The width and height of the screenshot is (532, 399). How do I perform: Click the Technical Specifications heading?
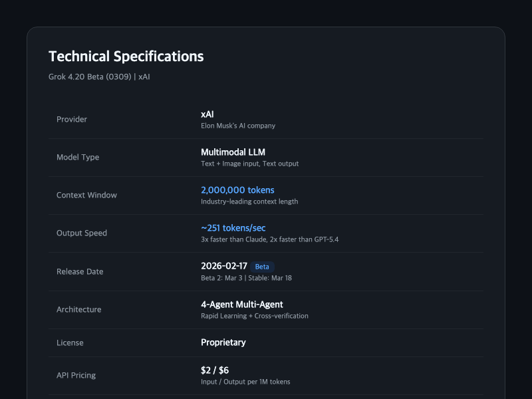(x=126, y=57)
